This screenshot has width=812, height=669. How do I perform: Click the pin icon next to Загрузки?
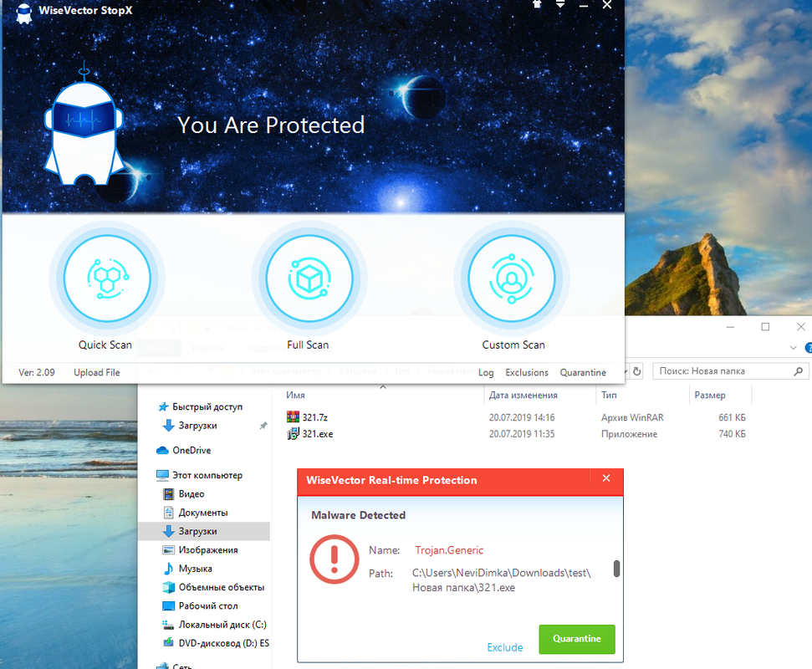pyautogui.click(x=263, y=426)
